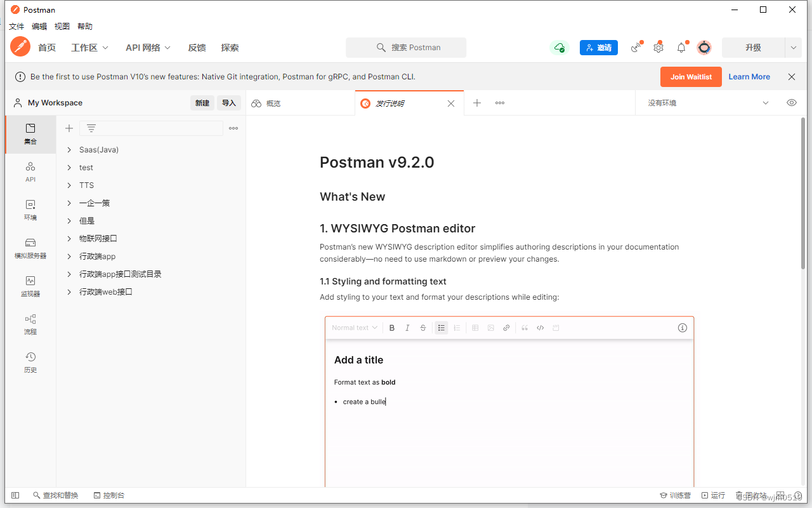Expand the test collection
Viewport: 812px width, 508px height.
pos(69,168)
